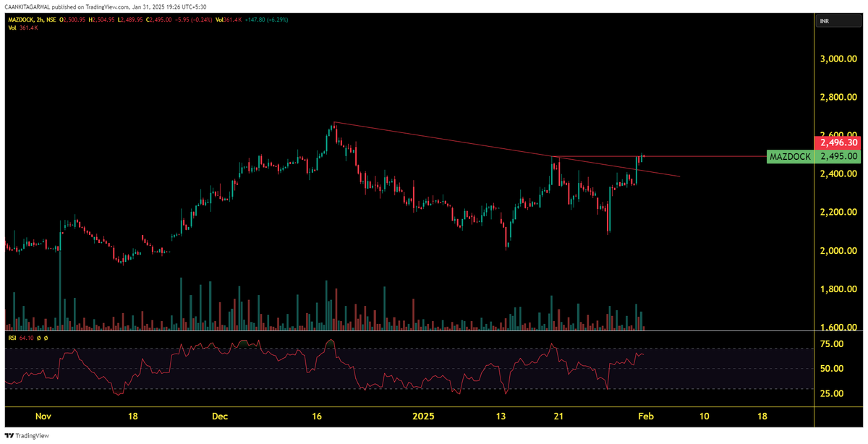The width and height of the screenshot is (868, 444).
Task: Click the NSE exchange label in the legend
Action: [x=51, y=20]
